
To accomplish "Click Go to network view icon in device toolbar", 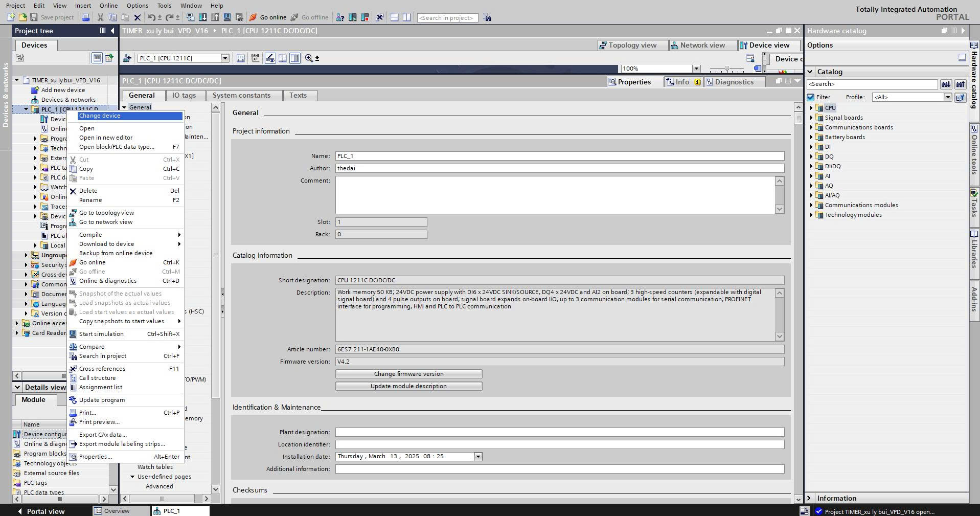I will (127, 58).
